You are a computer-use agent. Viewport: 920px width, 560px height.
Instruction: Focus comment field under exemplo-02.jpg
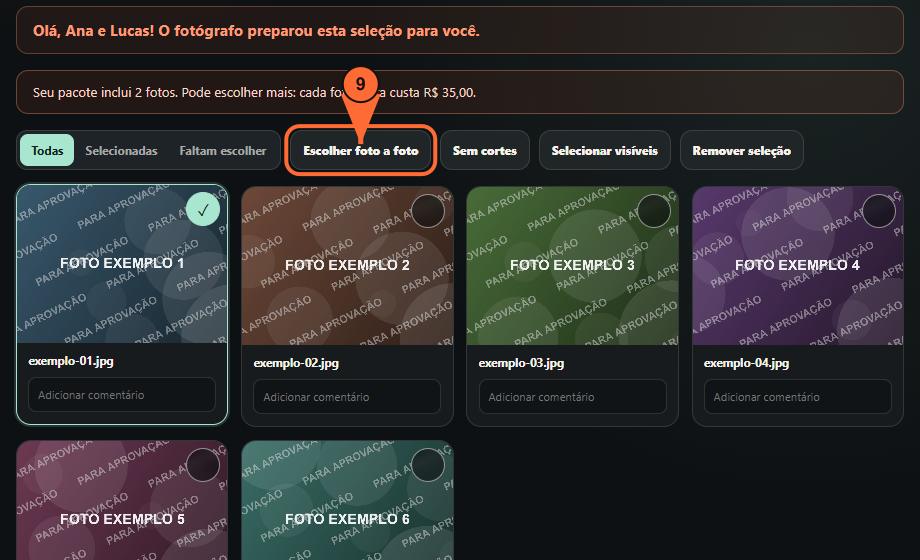347,396
